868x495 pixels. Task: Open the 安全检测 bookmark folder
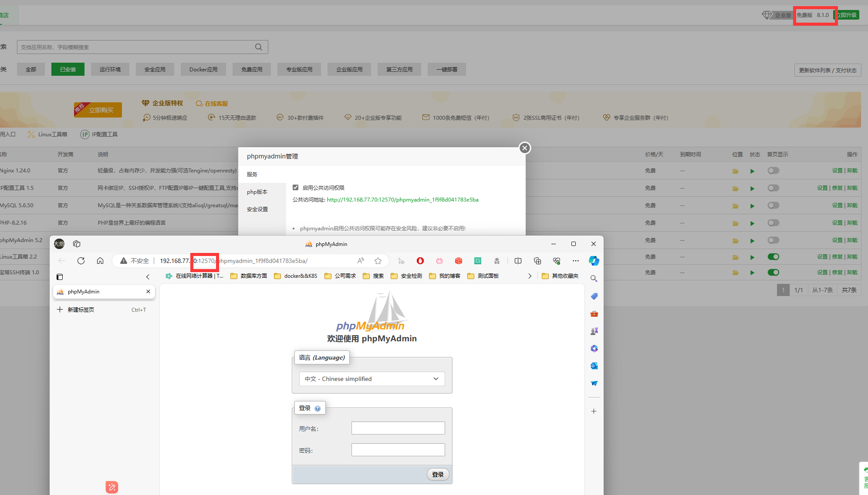point(406,276)
